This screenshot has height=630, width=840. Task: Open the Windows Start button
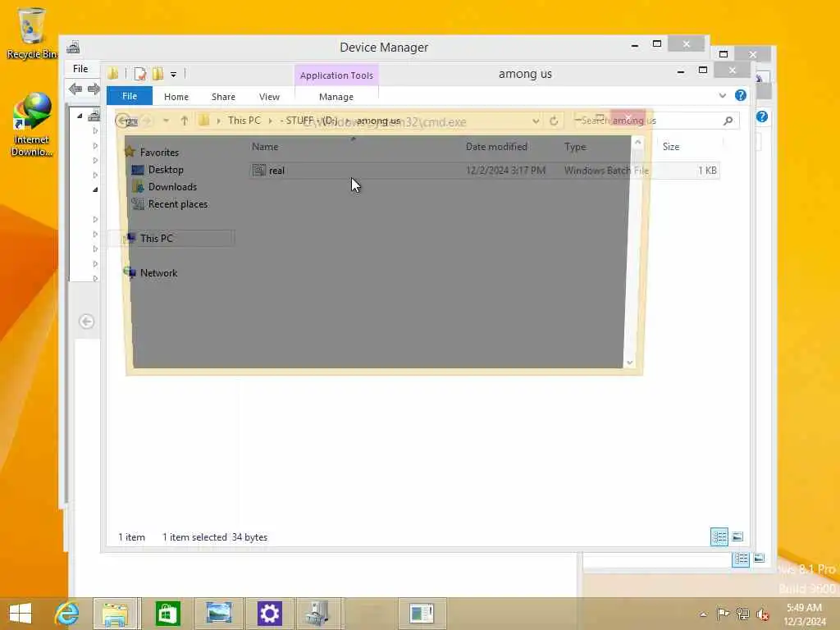point(21,614)
